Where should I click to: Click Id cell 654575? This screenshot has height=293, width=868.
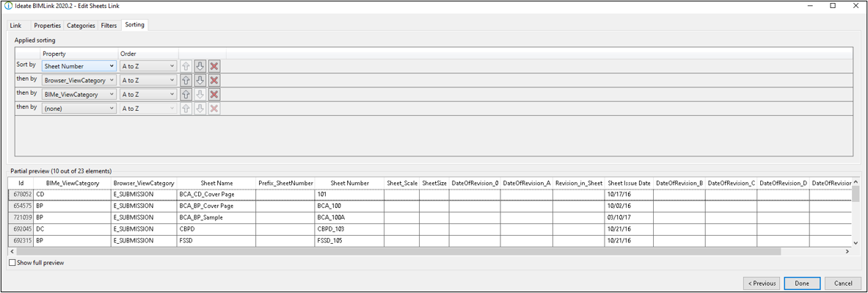tap(21, 206)
